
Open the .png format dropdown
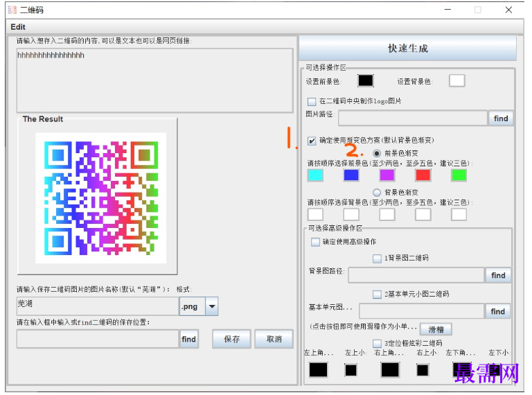click(x=212, y=306)
